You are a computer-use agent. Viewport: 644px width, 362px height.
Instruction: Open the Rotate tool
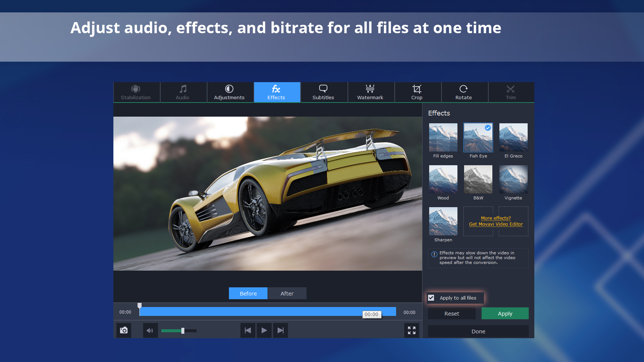(x=464, y=89)
